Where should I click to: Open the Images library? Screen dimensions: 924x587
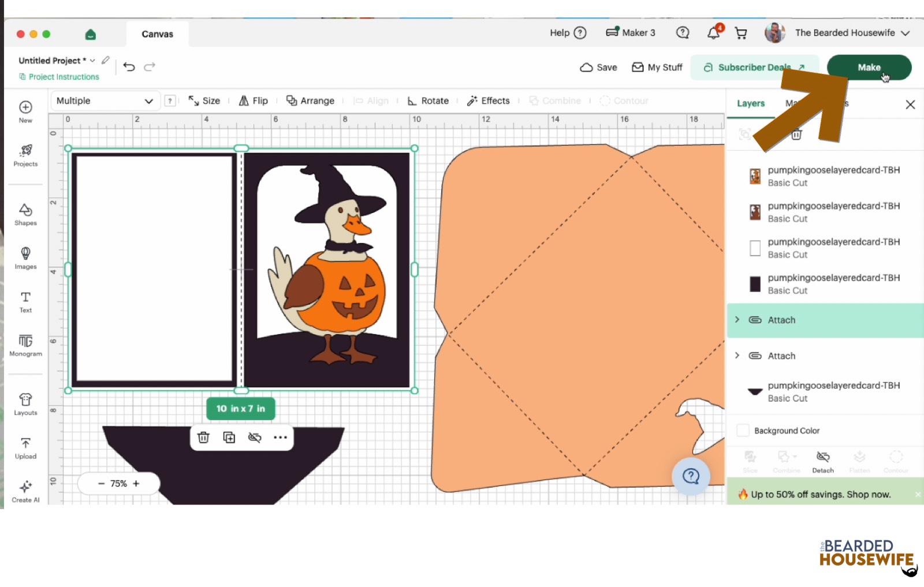click(x=25, y=258)
